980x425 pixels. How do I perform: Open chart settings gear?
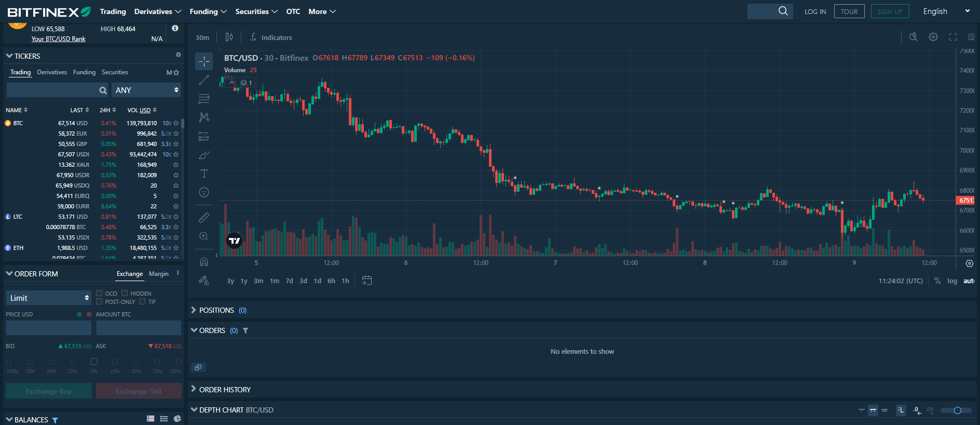coord(933,37)
